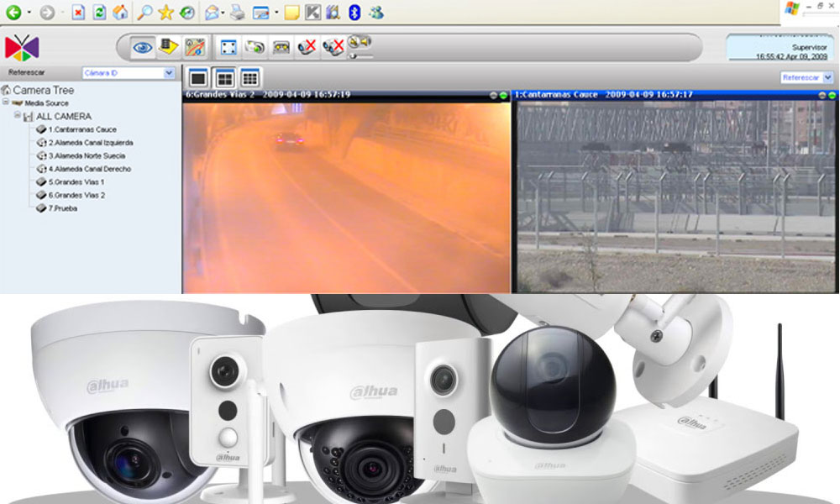The width and height of the screenshot is (840, 504).
Task: Collapse the ALL CAMERA tree node
Action: click(17, 116)
